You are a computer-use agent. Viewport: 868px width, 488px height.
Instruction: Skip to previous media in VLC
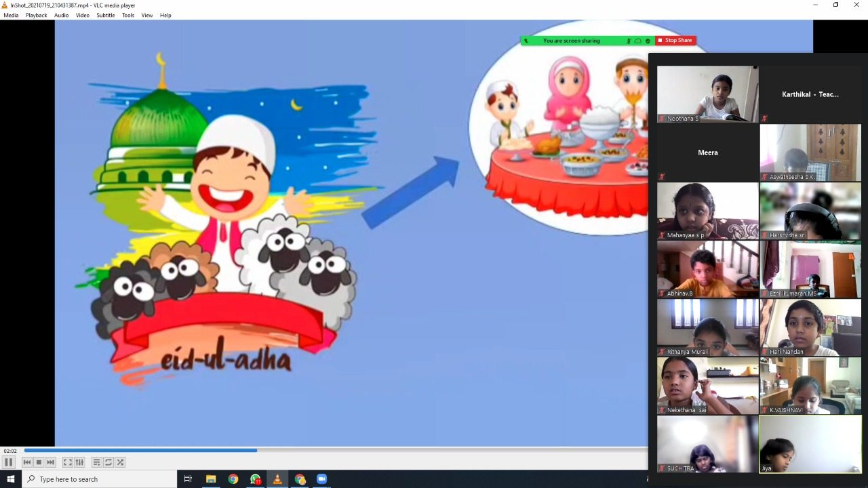27,462
